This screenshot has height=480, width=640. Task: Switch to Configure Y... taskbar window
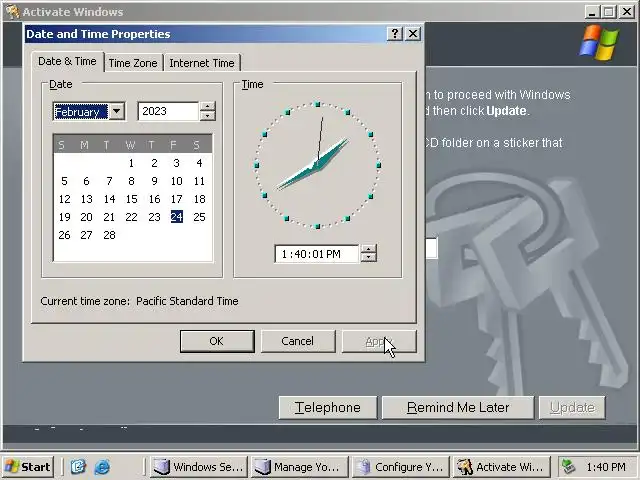pos(400,467)
